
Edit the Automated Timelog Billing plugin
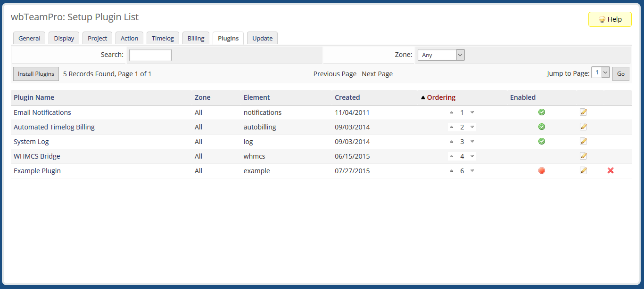584,127
